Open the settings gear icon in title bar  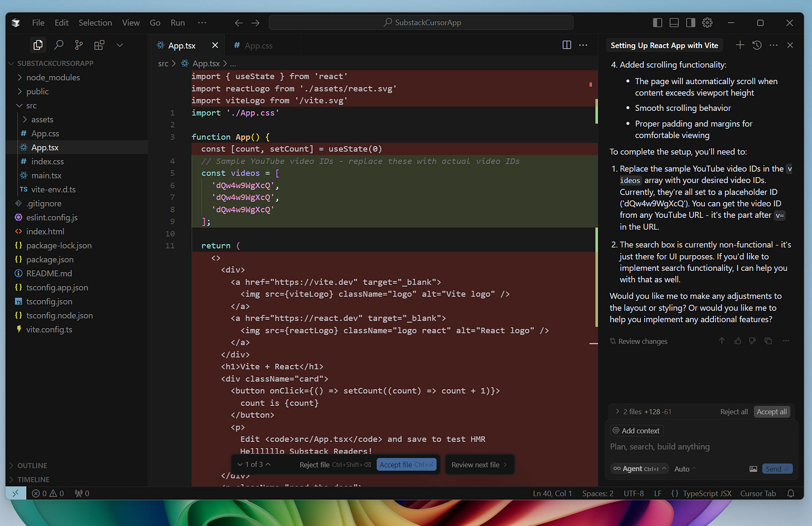pos(707,23)
